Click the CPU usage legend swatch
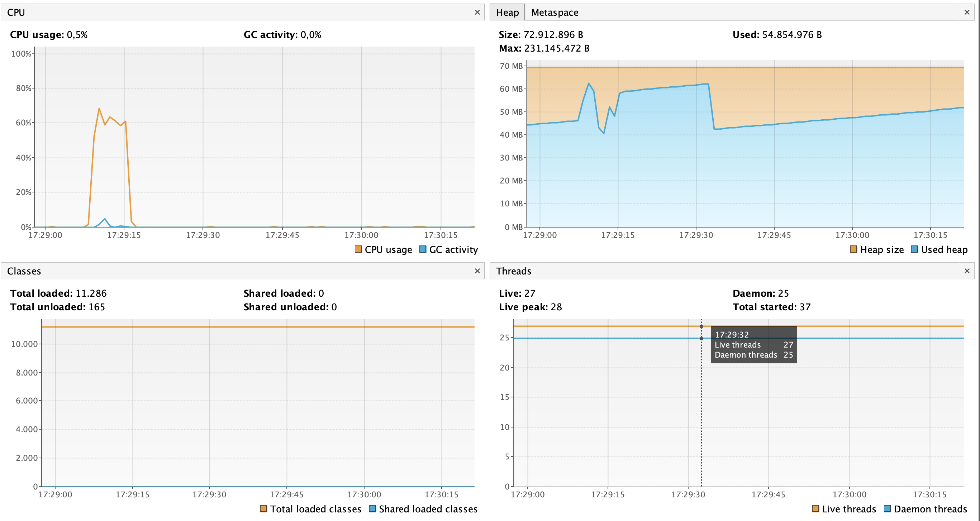 tap(358, 249)
